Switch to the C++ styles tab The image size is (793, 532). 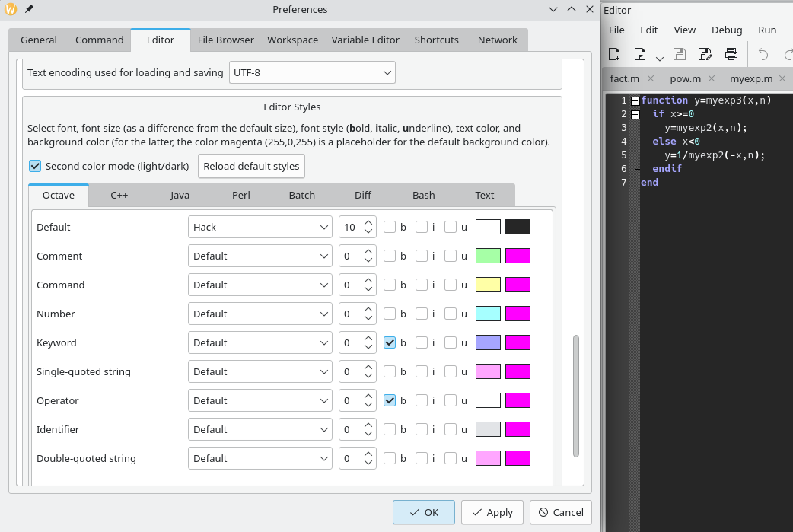click(119, 195)
